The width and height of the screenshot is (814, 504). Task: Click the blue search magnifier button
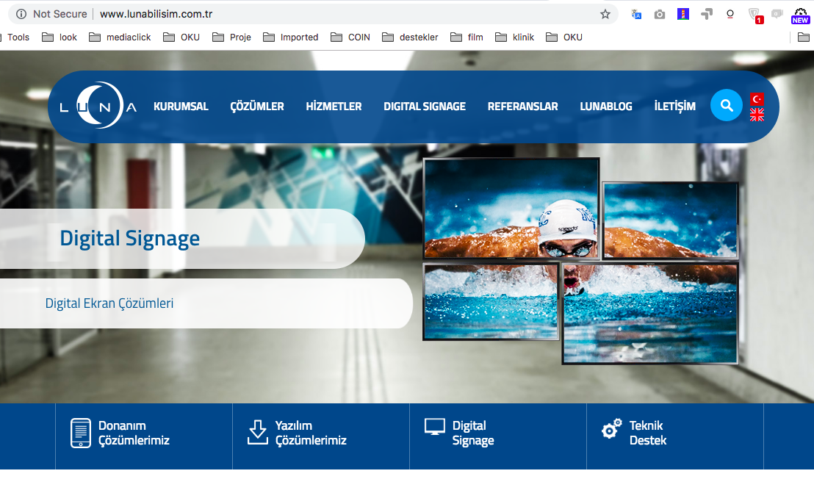(x=727, y=106)
